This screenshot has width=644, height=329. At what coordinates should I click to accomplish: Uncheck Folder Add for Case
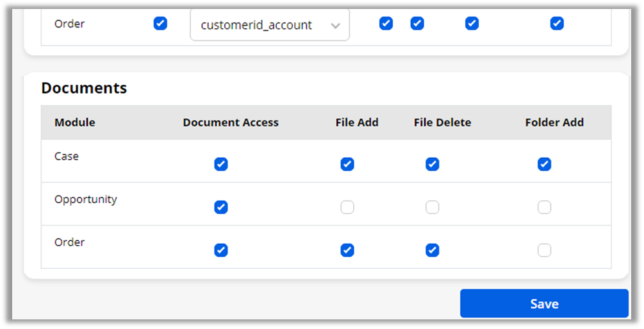[x=544, y=164]
